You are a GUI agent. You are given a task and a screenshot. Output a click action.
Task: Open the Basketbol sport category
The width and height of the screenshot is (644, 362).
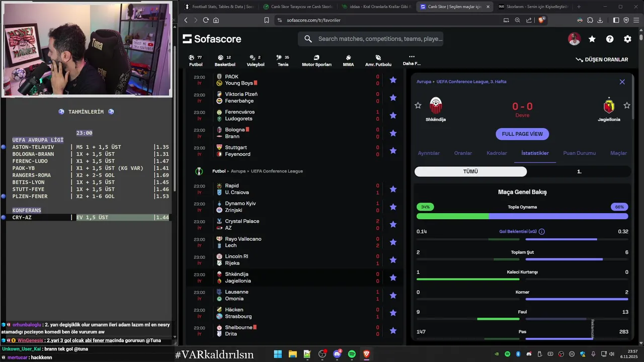pyautogui.click(x=224, y=61)
